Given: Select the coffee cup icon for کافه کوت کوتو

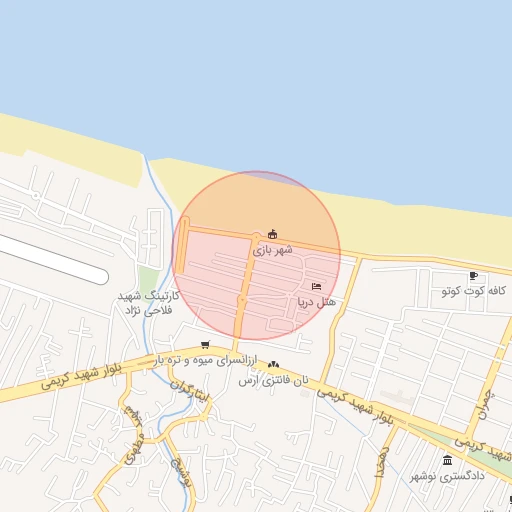Looking at the screenshot, I should (x=473, y=276).
